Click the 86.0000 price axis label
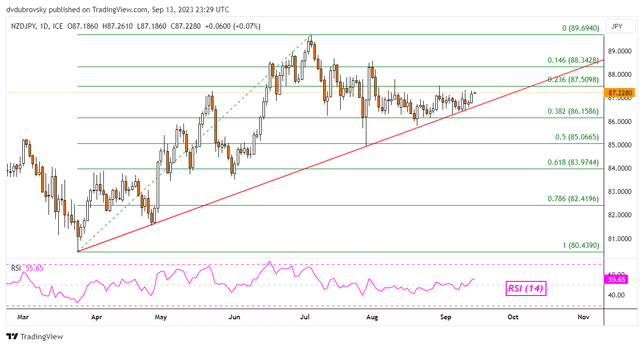The height and width of the screenshot is (347, 644). [620, 121]
